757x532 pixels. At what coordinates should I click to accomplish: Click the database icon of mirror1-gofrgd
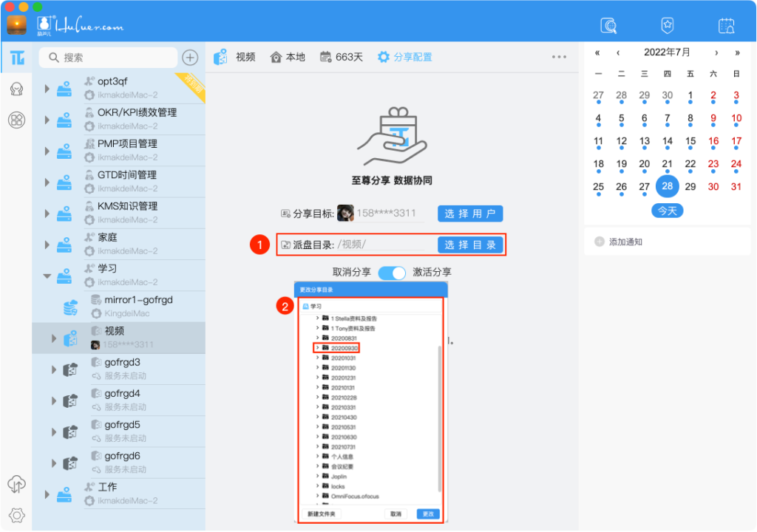70,307
